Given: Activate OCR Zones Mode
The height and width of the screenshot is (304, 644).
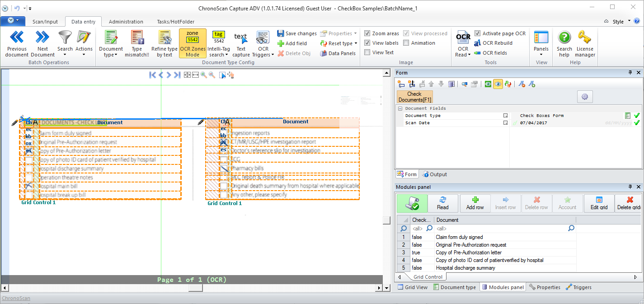Looking at the screenshot, I should click(x=193, y=43).
